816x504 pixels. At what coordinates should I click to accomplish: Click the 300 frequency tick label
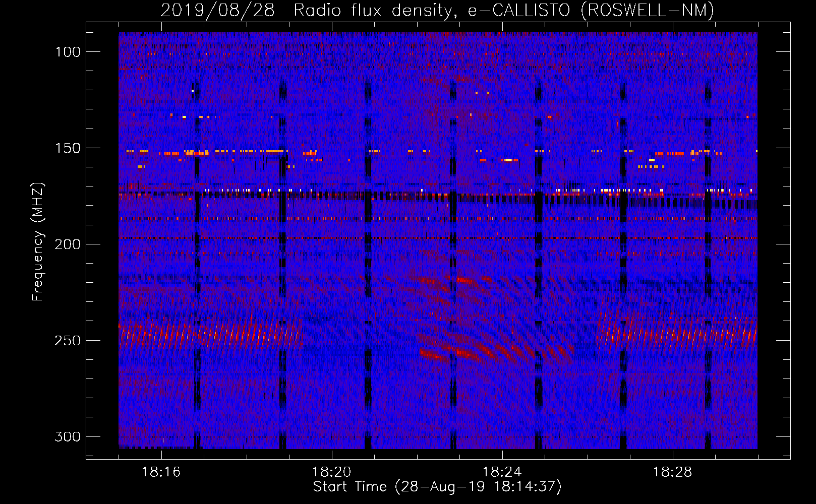[68, 436]
